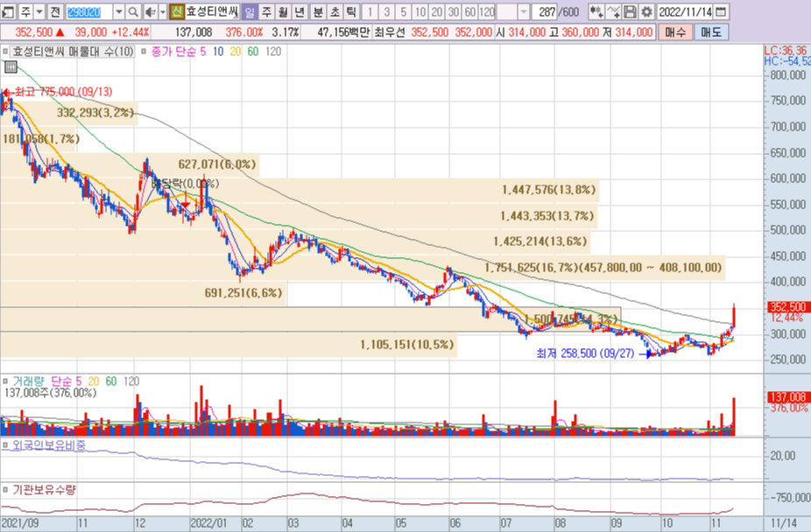
Task: Click the gray price moving average 120 label
Action: [x=273, y=52]
